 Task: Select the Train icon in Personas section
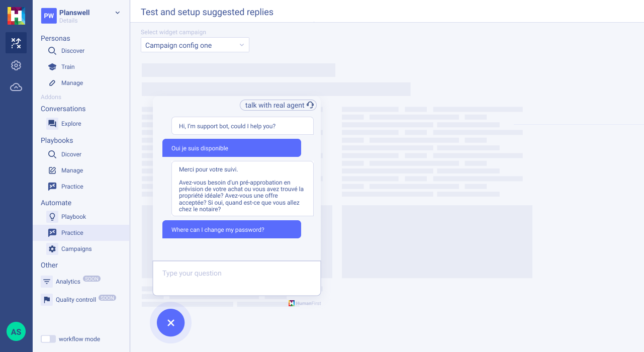(52, 66)
